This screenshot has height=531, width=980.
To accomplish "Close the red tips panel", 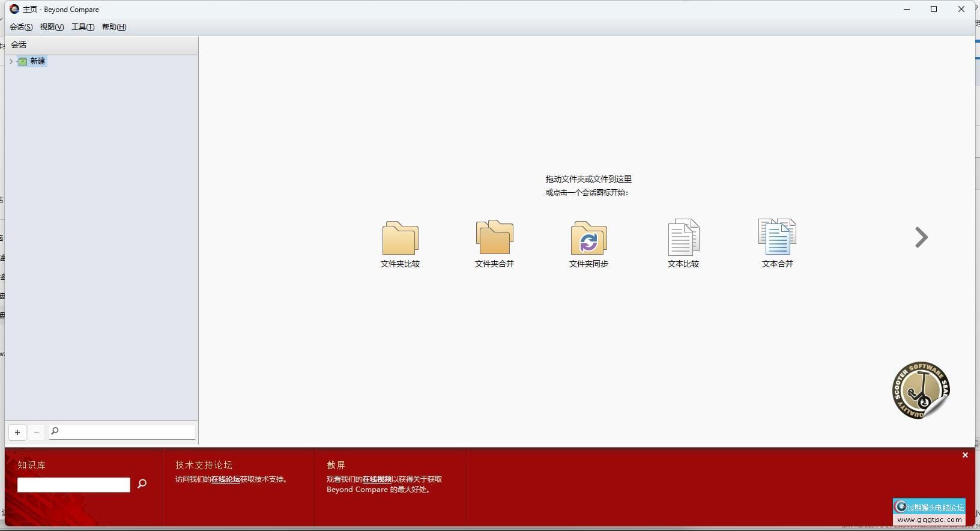I will pos(965,455).
